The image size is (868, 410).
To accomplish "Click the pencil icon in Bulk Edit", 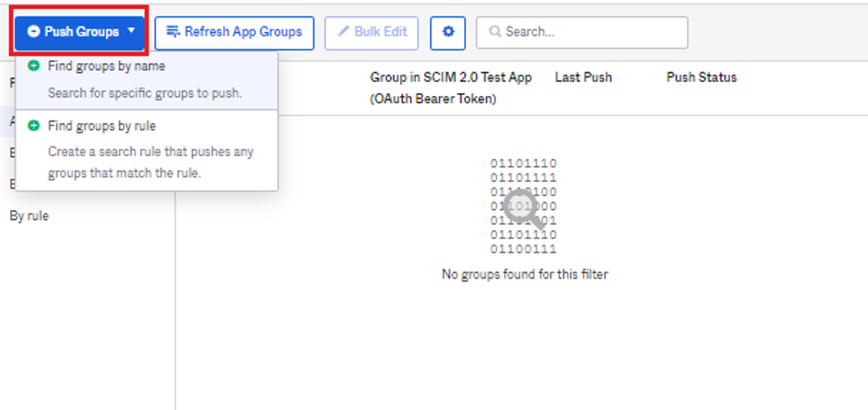I will point(344,32).
